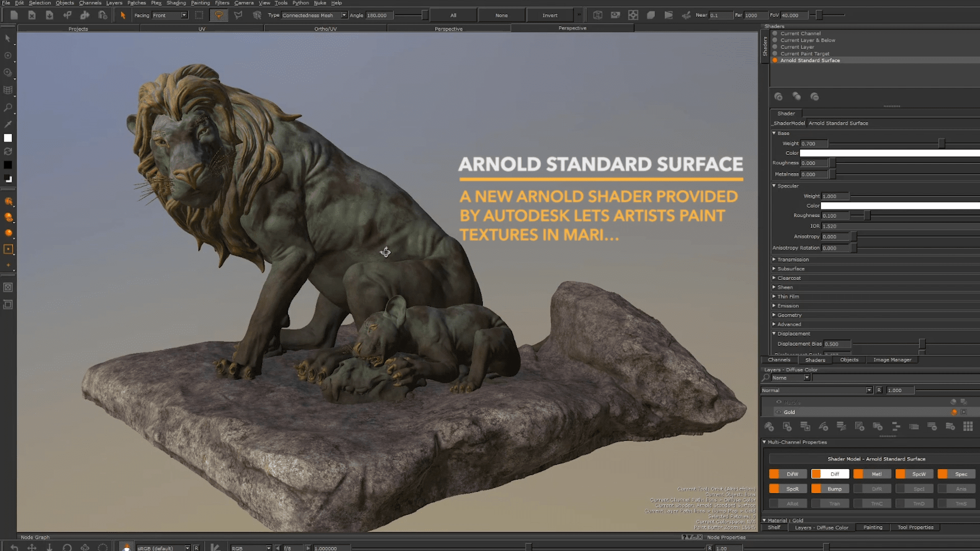The height and width of the screenshot is (551, 980).
Task: Open the Facing dropdown showing Front
Action: 169,15
